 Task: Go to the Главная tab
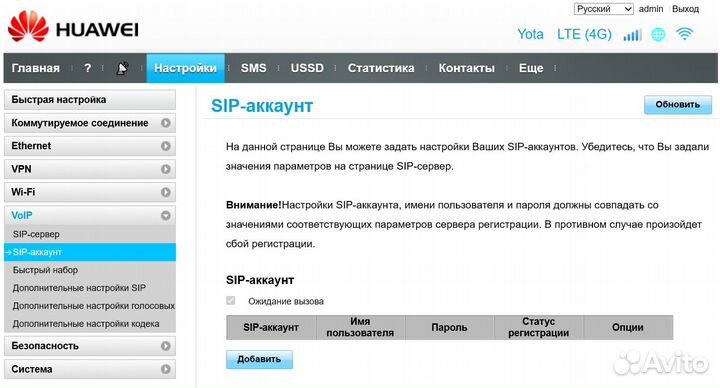coord(36,68)
